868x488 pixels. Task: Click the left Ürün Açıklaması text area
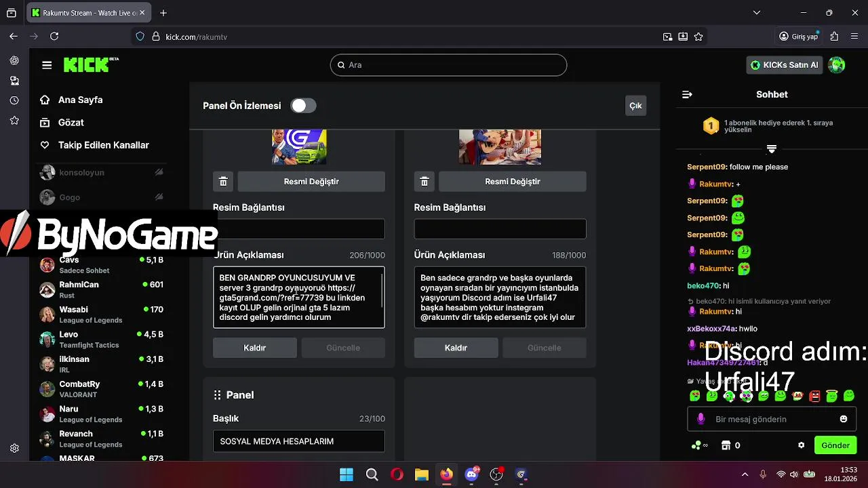[x=299, y=297]
